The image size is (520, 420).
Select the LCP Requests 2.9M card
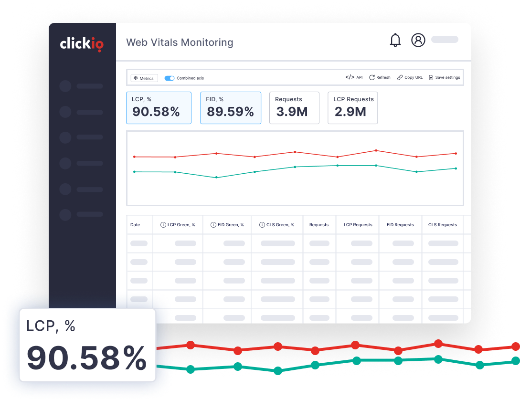pos(353,108)
